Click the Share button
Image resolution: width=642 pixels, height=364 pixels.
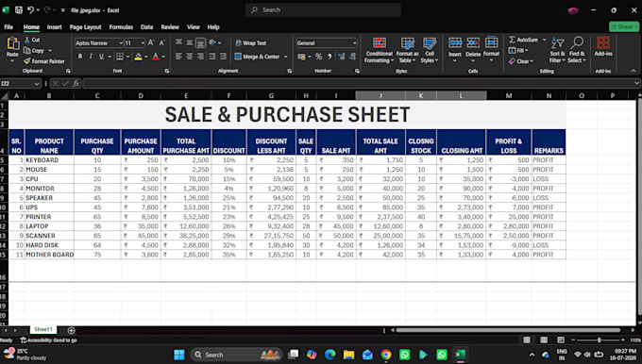pos(624,26)
